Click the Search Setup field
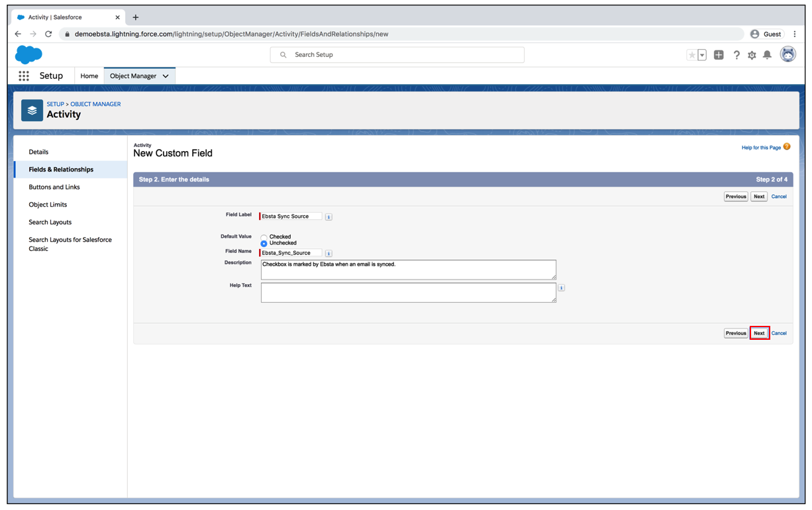This screenshot has width=812, height=510. pos(397,55)
